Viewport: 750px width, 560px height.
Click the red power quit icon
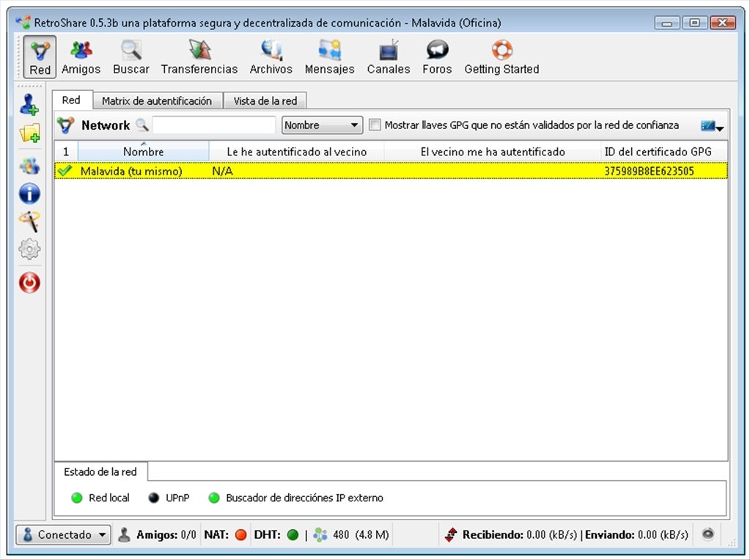29,283
